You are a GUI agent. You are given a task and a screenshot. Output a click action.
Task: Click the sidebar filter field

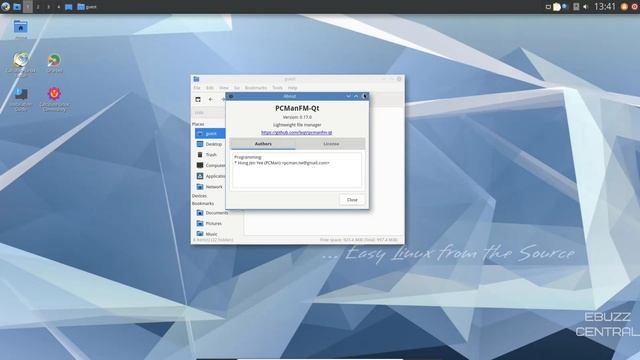coord(209,112)
